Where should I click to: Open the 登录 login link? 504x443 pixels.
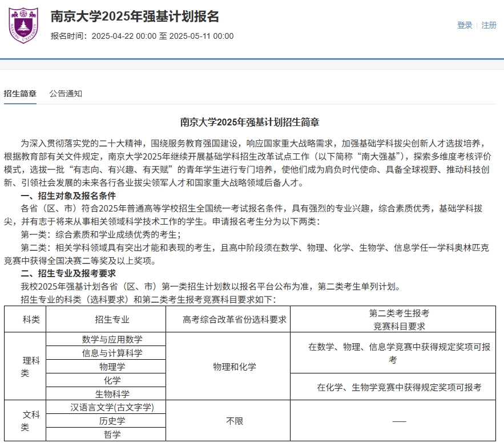465,25
